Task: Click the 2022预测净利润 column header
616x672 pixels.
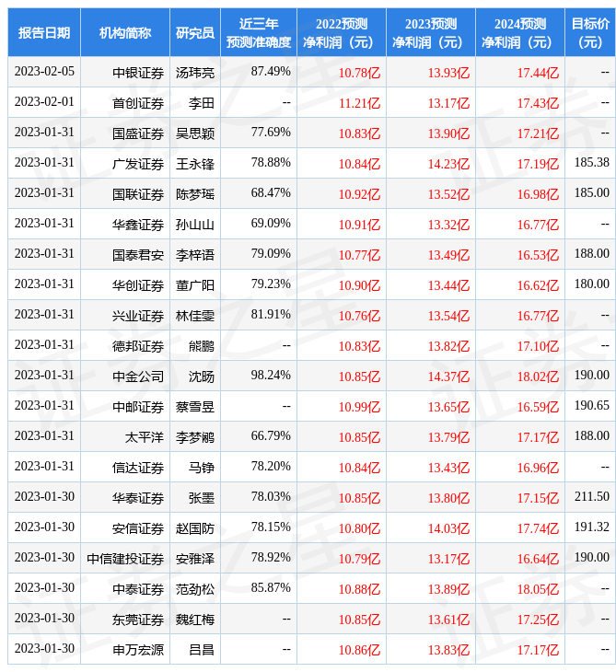Action: 342,32
